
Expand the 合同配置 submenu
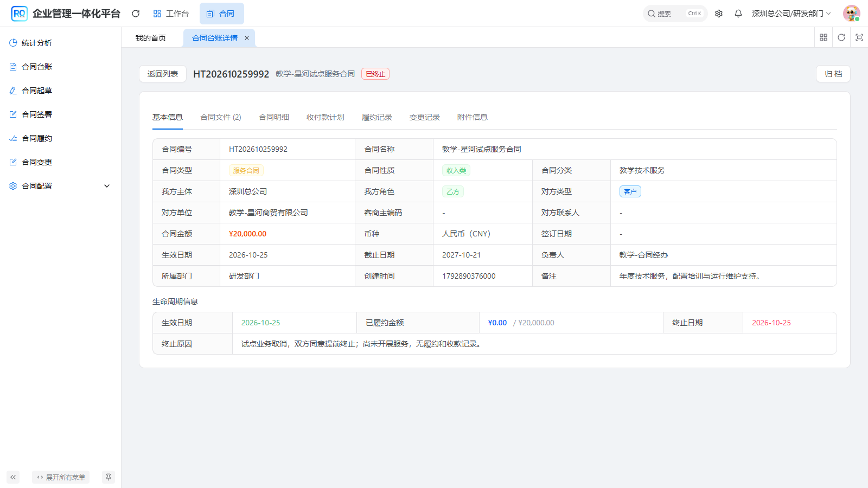pyautogui.click(x=61, y=186)
